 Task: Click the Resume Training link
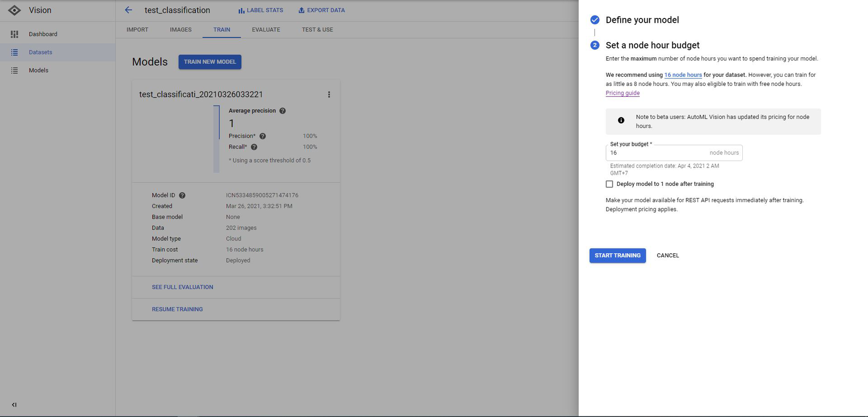pyautogui.click(x=177, y=310)
